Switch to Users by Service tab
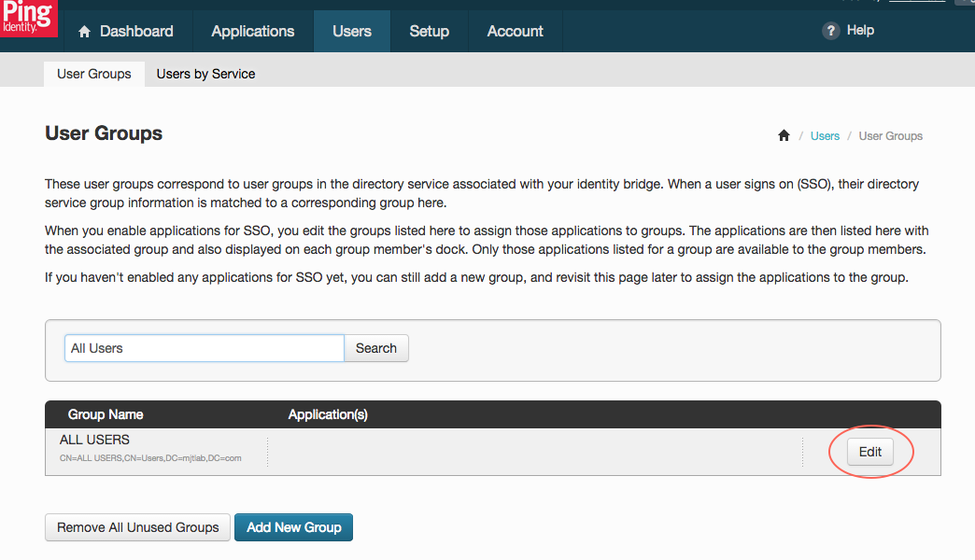The height and width of the screenshot is (560, 975). (205, 74)
